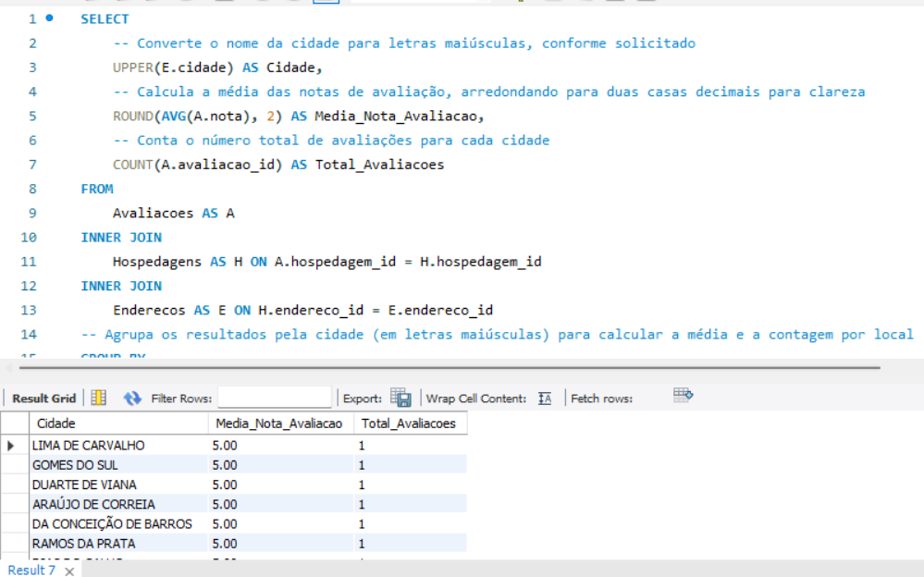This screenshot has width=924, height=577.
Task: Click the editor horizontal scrollbar
Action: click(x=450, y=367)
